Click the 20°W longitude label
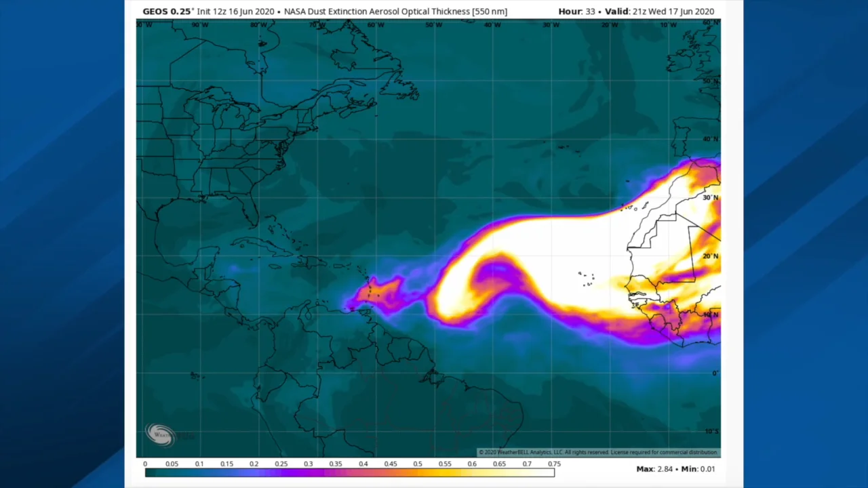This screenshot has height=488, width=868. (x=610, y=25)
